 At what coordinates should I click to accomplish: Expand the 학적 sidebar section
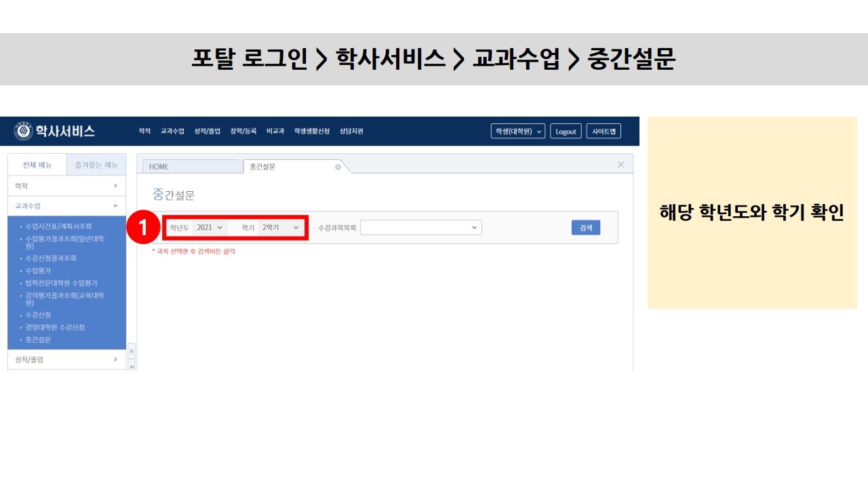66,186
